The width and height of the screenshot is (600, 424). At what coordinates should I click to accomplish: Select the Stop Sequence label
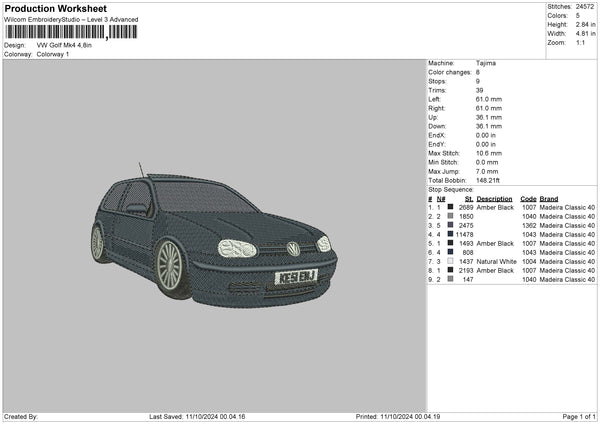coord(451,188)
